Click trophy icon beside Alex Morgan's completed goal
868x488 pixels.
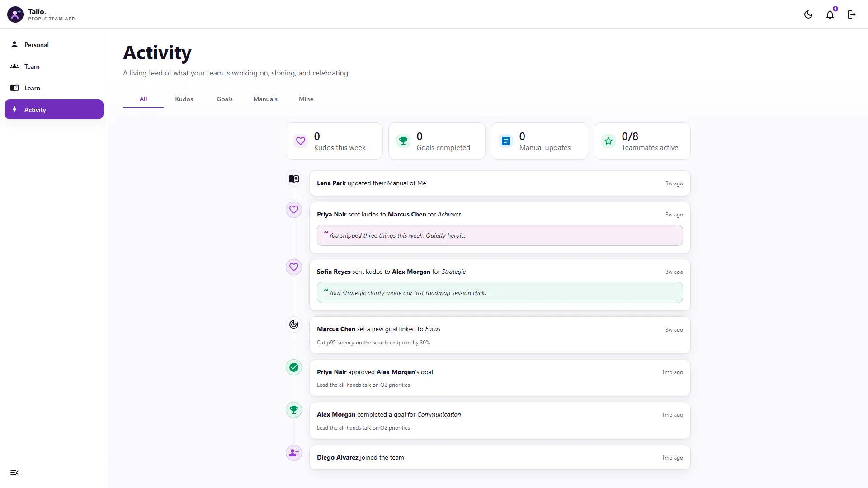(294, 410)
